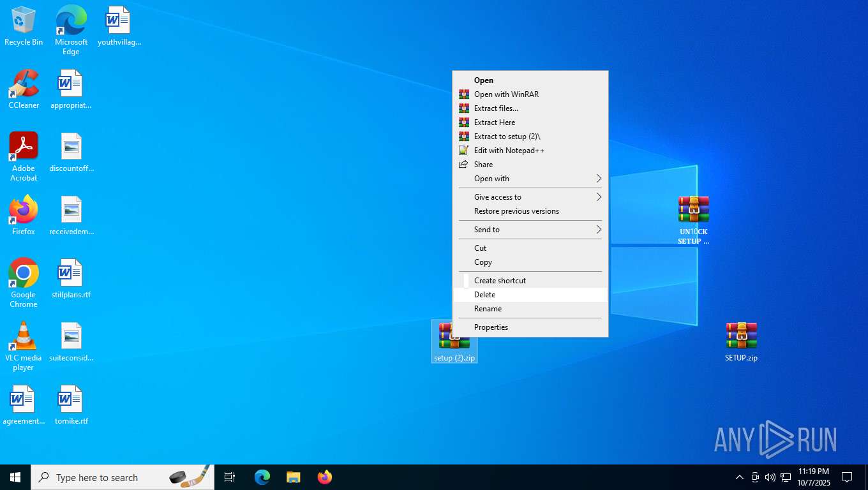This screenshot has width=868, height=490.
Task: Choose Extract files... in the context menu
Action: pyautogui.click(x=530, y=108)
